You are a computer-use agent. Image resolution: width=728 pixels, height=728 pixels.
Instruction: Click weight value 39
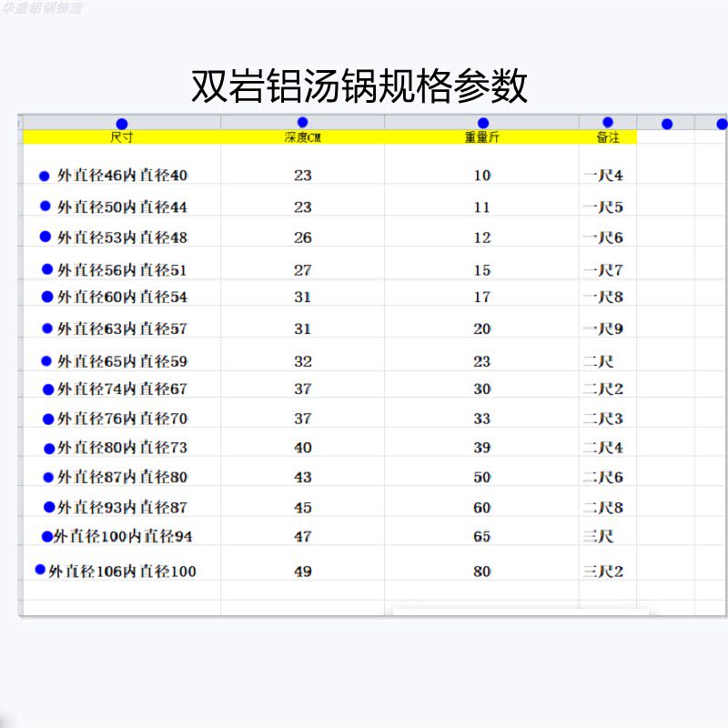tap(482, 448)
